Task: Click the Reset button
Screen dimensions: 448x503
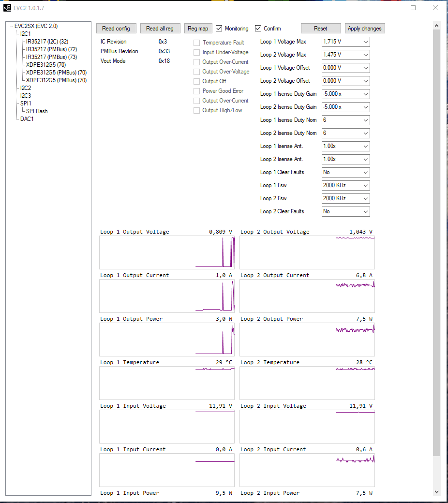Action: pos(321,29)
